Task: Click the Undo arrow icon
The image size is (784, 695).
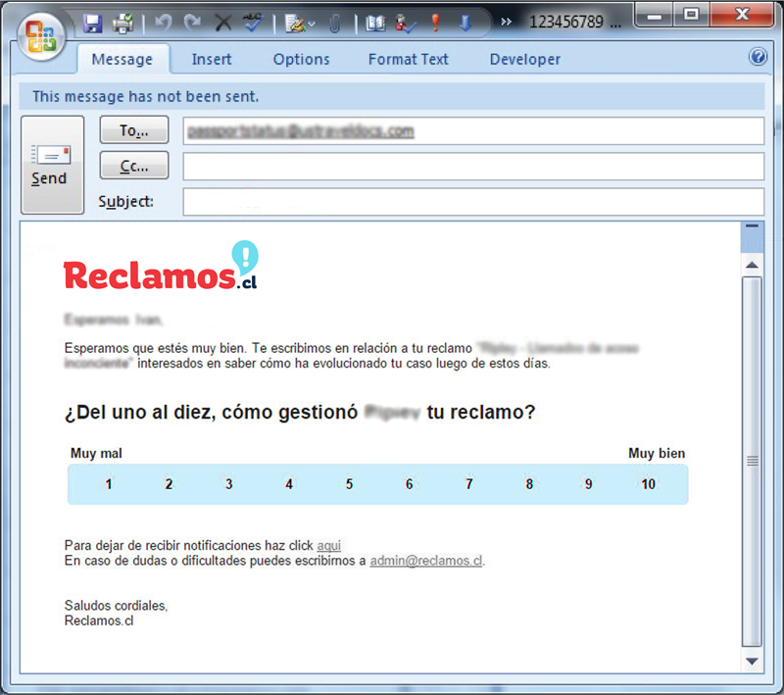Action: 164,23
